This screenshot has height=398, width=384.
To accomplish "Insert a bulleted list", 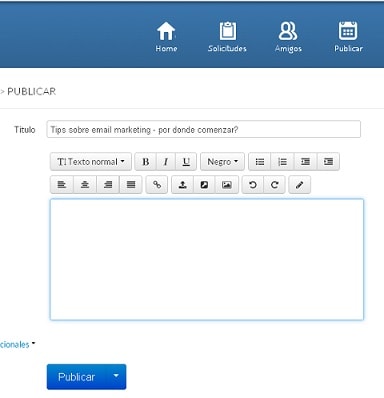I will [x=260, y=162].
